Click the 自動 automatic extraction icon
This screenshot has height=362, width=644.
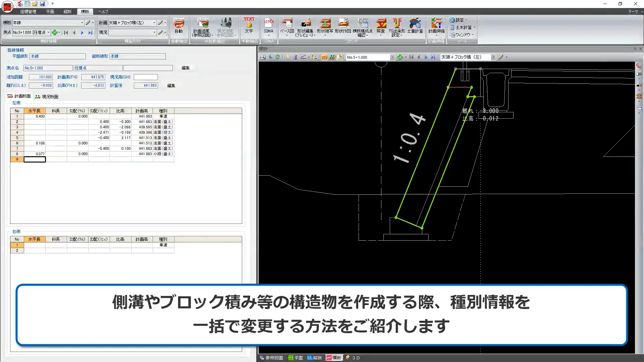coord(179,26)
